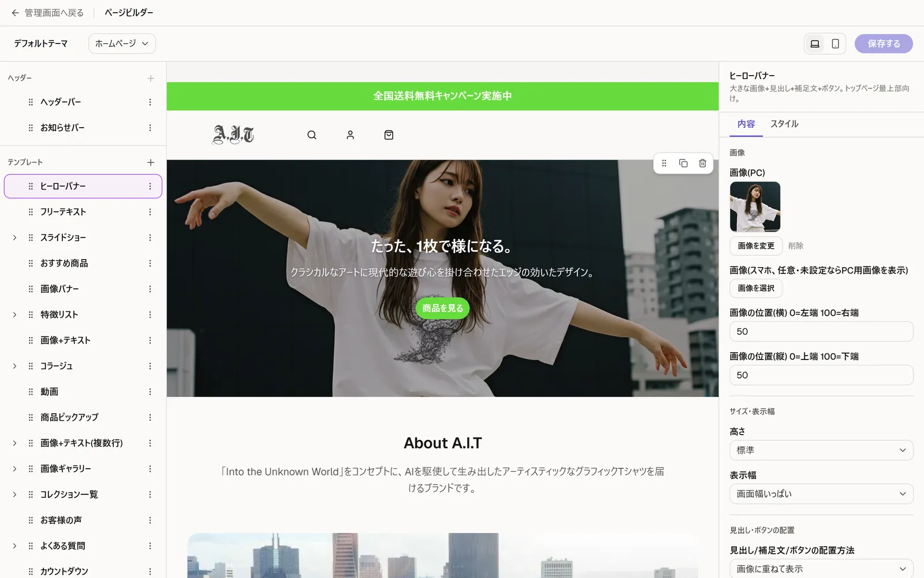This screenshot has height=578, width=924.
Task: Select 商品ピックアップ section row
Action: click(83, 417)
